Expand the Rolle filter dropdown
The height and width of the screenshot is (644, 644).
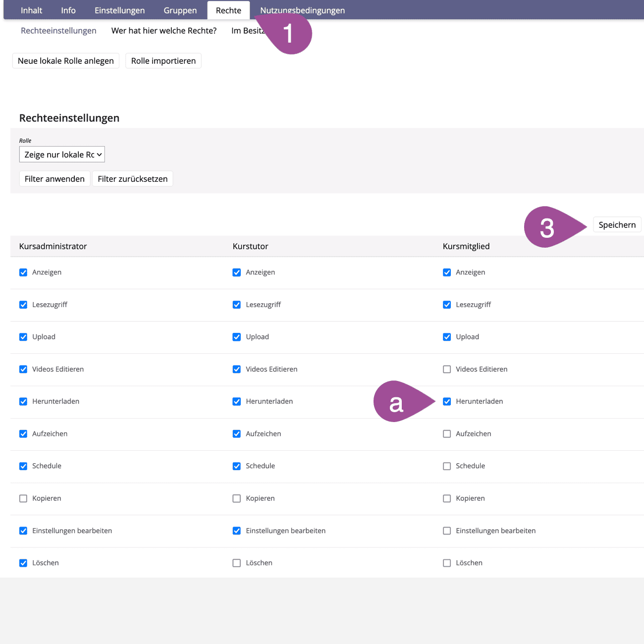(62, 155)
